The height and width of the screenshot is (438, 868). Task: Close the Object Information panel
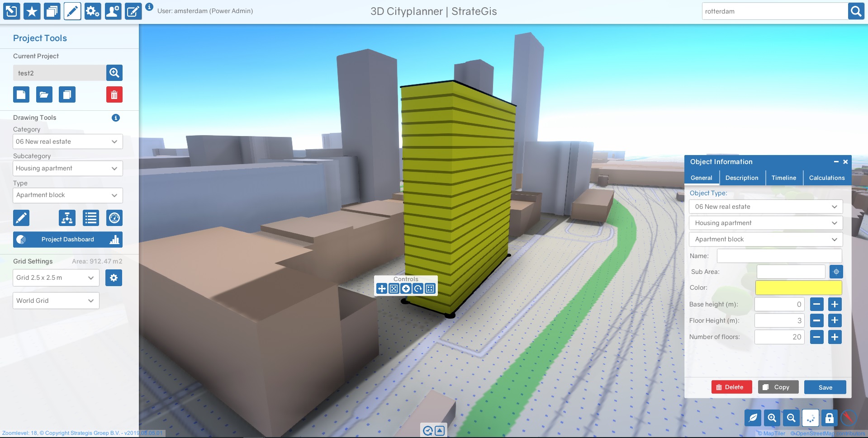(845, 162)
